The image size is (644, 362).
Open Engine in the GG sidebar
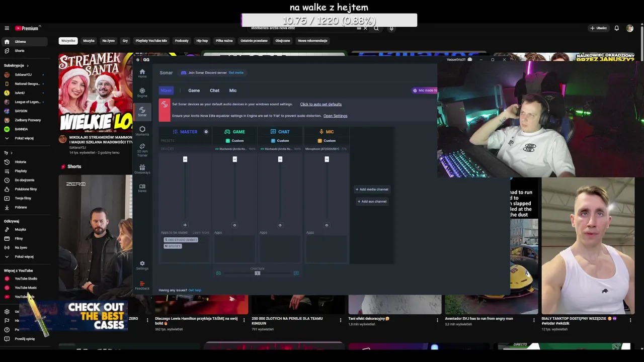tap(142, 93)
